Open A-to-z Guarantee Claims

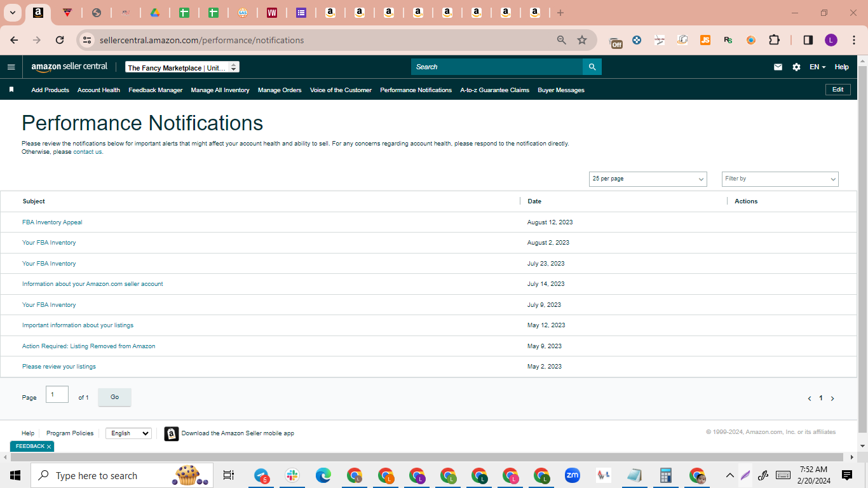click(x=495, y=90)
